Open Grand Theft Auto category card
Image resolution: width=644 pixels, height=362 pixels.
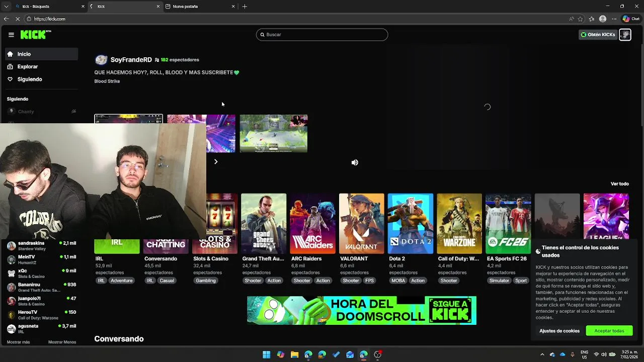tap(264, 224)
